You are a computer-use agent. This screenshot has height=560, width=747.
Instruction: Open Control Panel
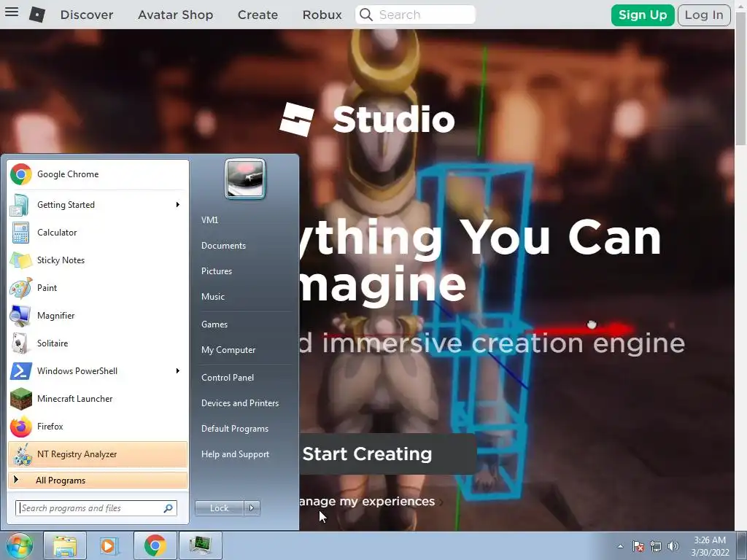tap(228, 378)
